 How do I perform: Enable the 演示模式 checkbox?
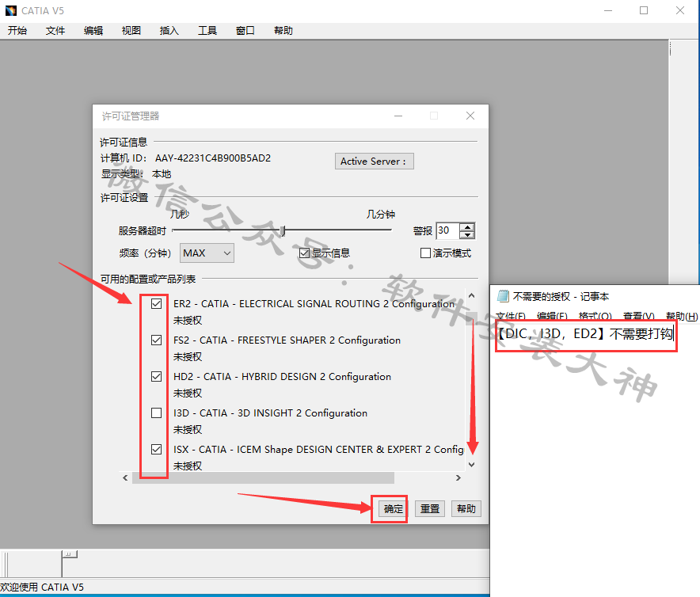click(425, 253)
